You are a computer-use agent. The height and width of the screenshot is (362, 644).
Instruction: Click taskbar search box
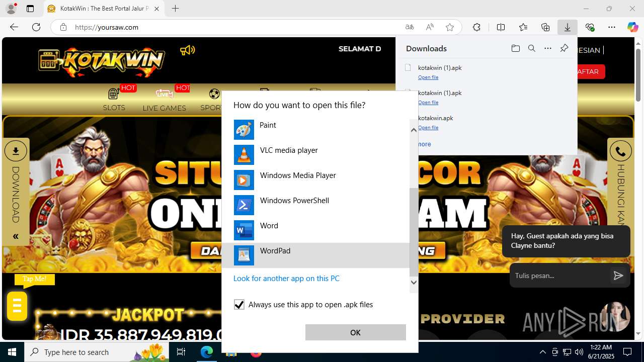[97, 352]
